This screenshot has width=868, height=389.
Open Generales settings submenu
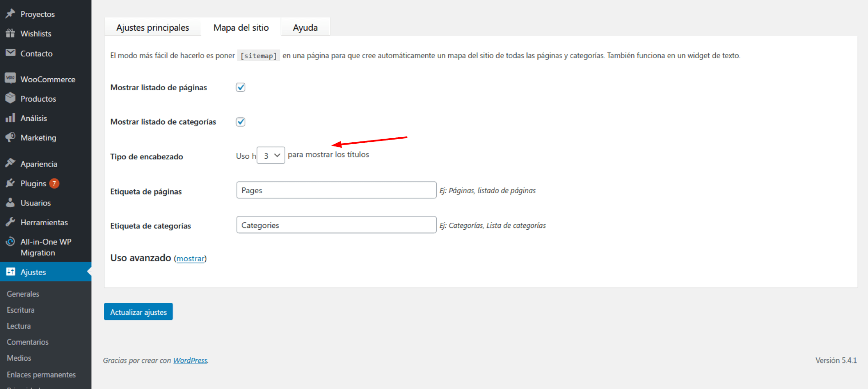point(23,294)
